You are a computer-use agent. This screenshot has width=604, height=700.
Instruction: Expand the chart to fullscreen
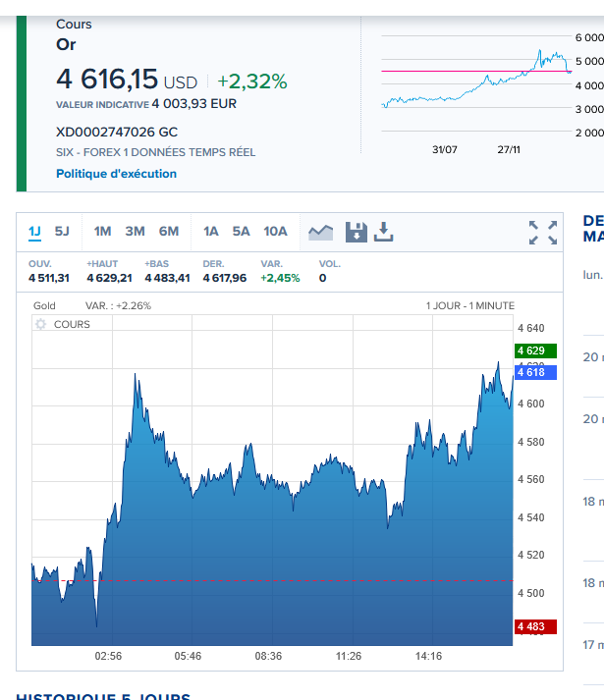click(542, 233)
